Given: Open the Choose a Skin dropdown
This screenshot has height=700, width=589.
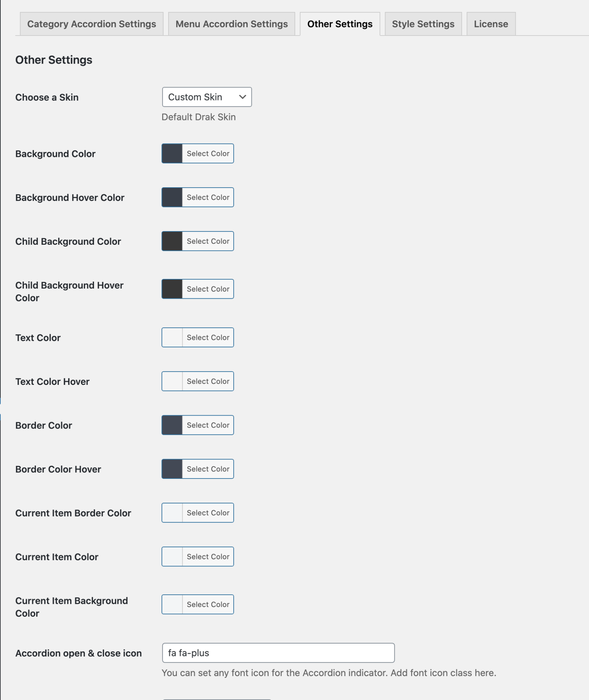Looking at the screenshot, I should (207, 97).
